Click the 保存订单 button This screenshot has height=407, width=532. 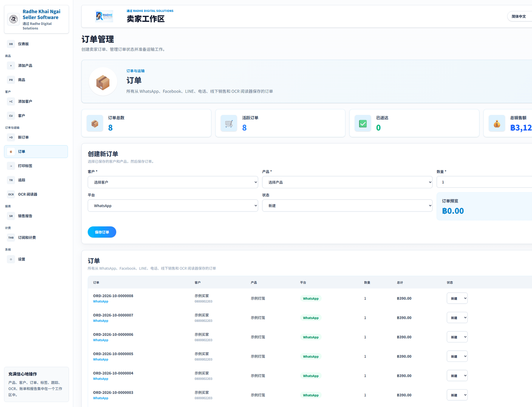coord(102,232)
